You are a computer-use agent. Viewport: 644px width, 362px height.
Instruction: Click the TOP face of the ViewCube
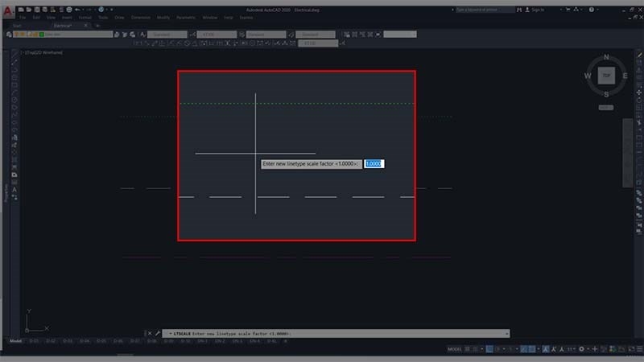606,76
